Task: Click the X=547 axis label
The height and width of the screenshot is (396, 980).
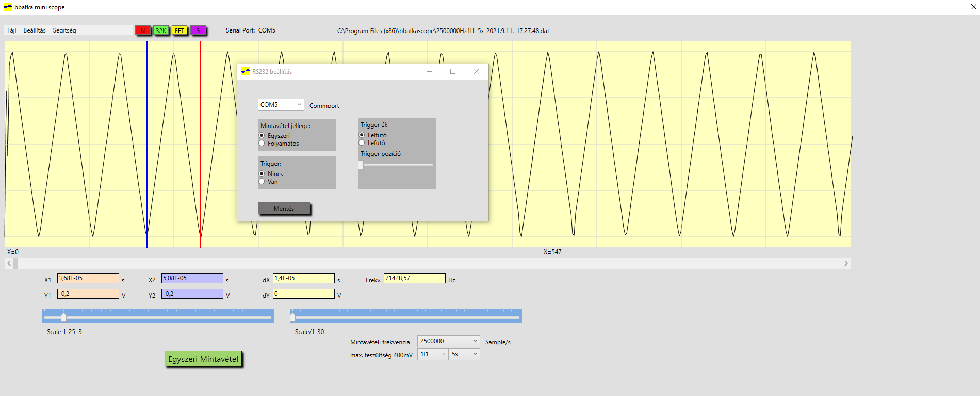Action: pos(552,252)
